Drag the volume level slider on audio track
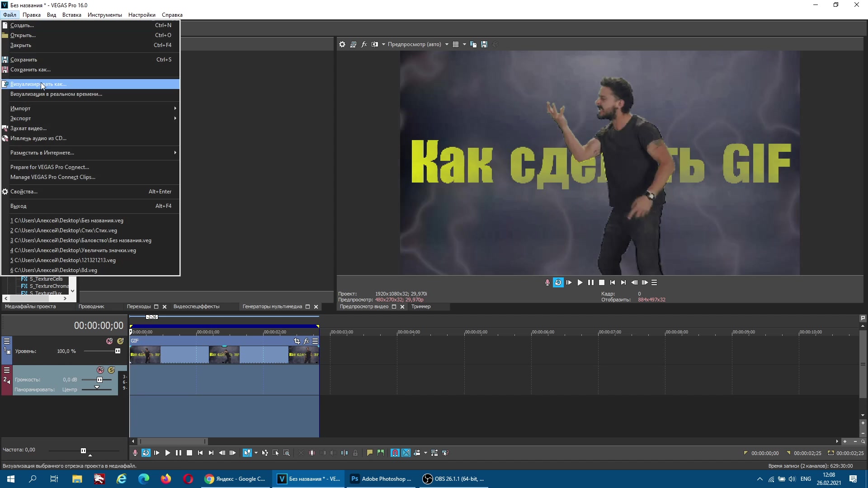This screenshot has width=868, height=488. click(99, 380)
